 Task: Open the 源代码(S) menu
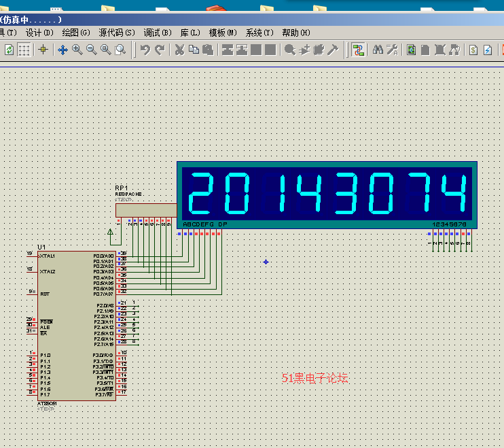point(117,33)
